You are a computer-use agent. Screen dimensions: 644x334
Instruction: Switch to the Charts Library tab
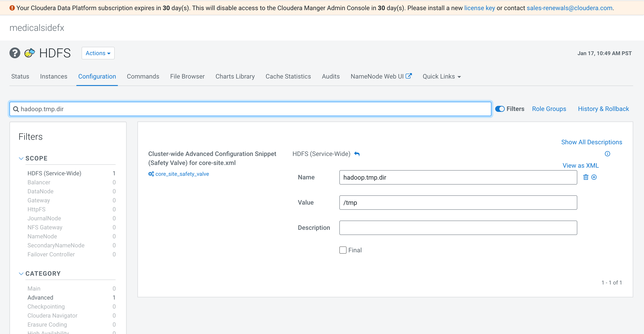tap(235, 76)
